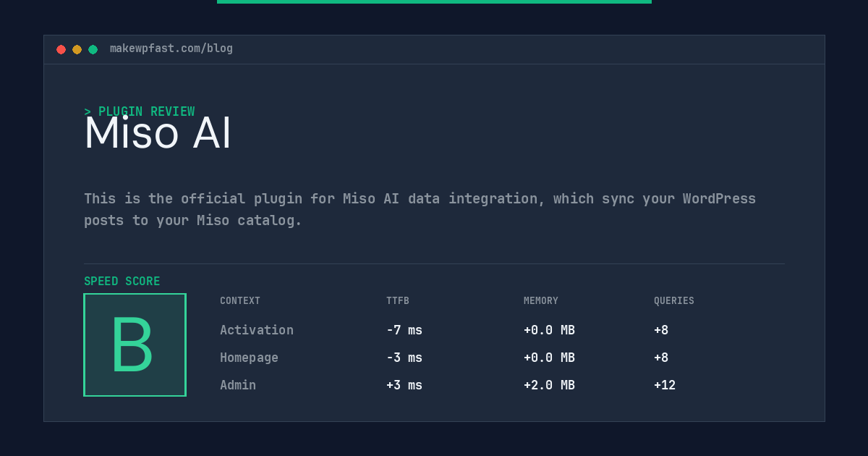The width and height of the screenshot is (868, 456).
Task: Click Activation memory +0.0 MB value
Action: point(549,330)
